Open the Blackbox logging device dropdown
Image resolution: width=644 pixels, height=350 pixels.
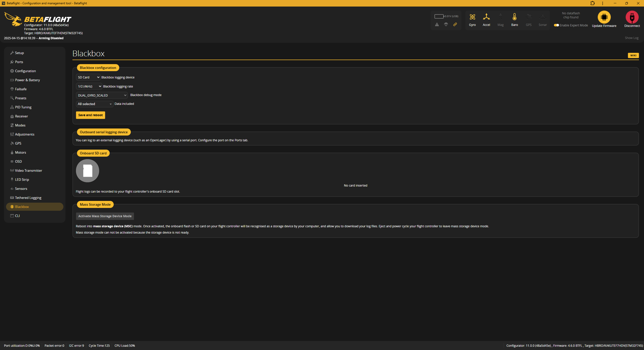(x=88, y=77)
